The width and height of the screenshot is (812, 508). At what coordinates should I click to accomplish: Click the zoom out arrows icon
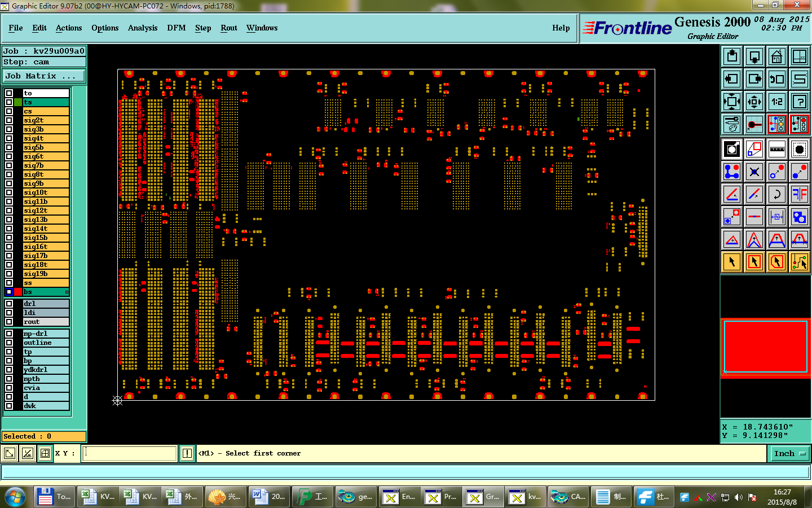click(x=754, y=102)
